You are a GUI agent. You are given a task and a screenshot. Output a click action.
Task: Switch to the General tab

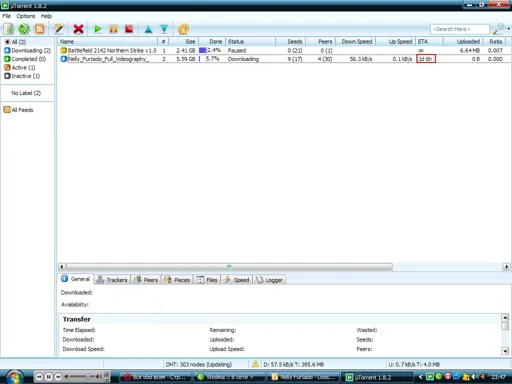coord(76,279)
